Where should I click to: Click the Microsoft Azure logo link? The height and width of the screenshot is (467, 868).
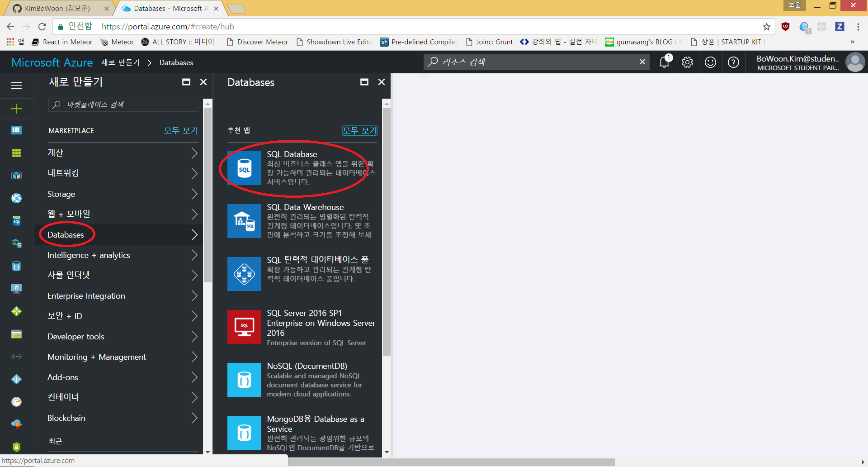pos(52,62)
